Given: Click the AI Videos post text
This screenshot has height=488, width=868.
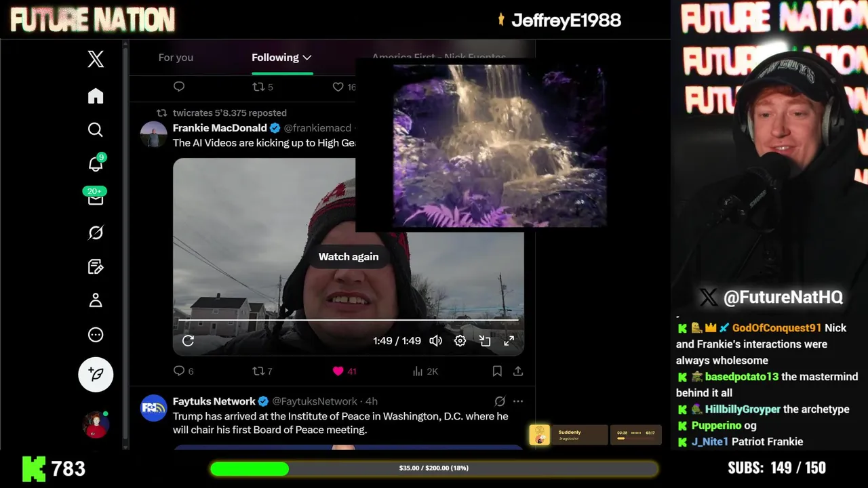Looking at the screenshot, I should pyautogui.click(x=264, y=143).
